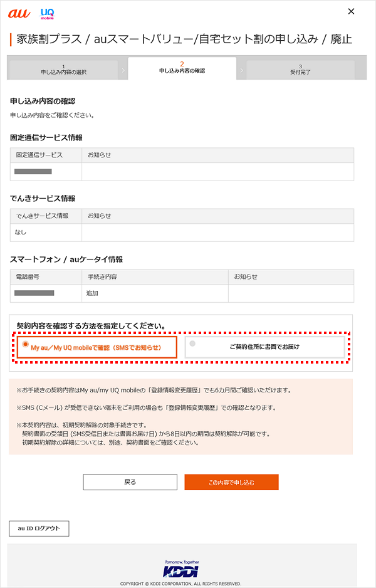Click the 固定通信サービス column header
Viewport: 376px width, 588px height.
click(46, 155)
